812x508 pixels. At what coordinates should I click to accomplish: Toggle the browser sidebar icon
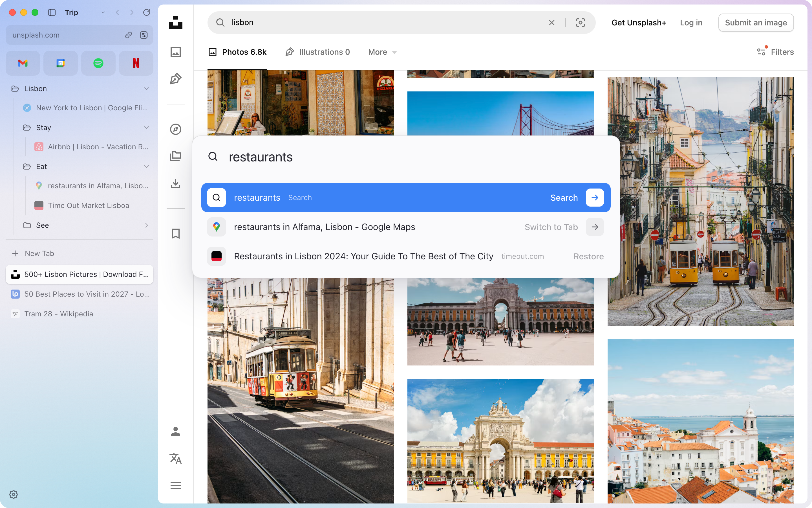52,12
